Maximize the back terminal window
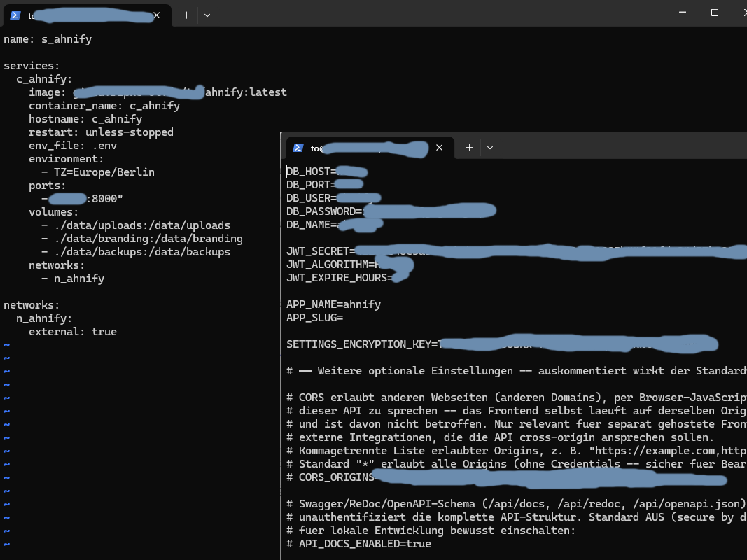 pos(715,13)
